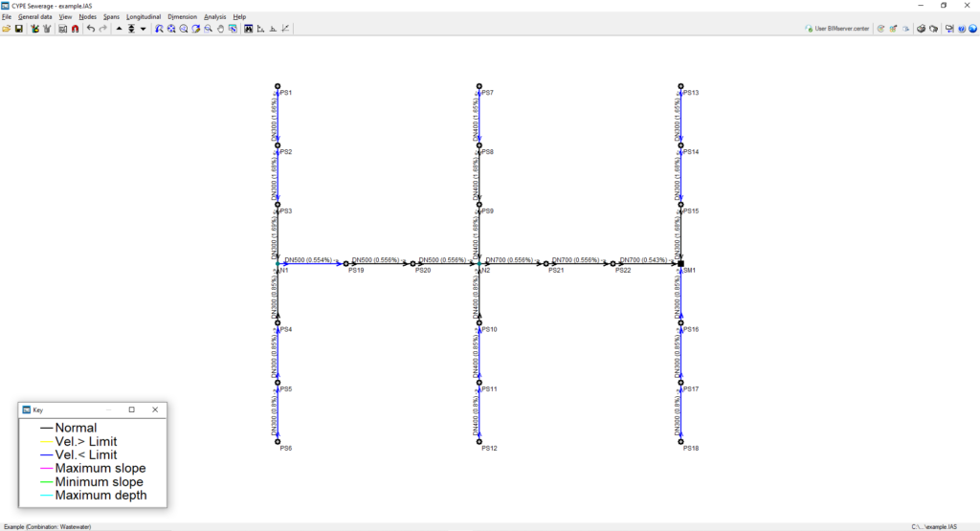This screenshot has width=980, height=531.
Task: Close the Key legend window
Action: pyautogui.click(x=155, y=409)
